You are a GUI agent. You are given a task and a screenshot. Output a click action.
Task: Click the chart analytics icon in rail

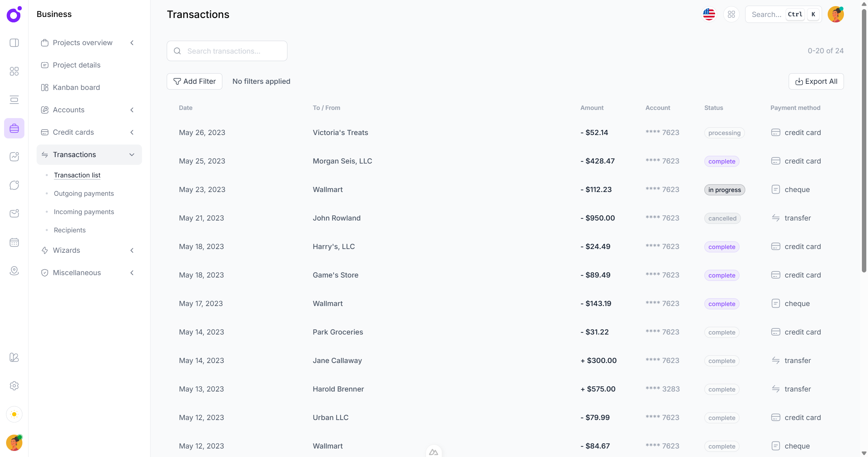[14, 156]
